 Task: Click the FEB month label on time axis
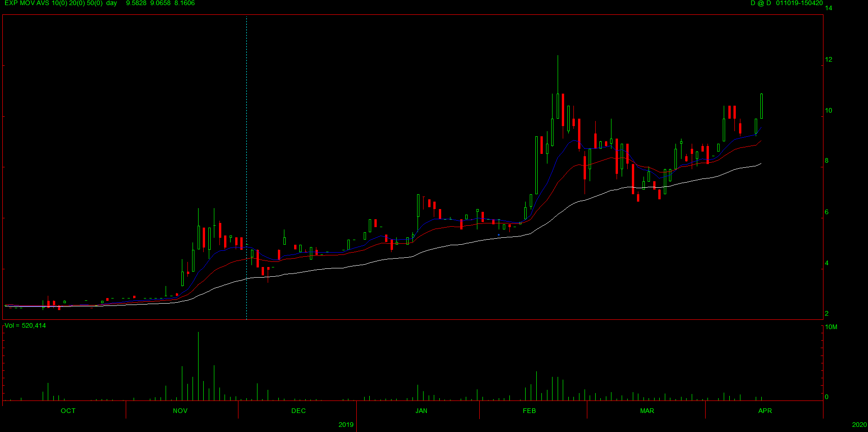coord(529,411)
